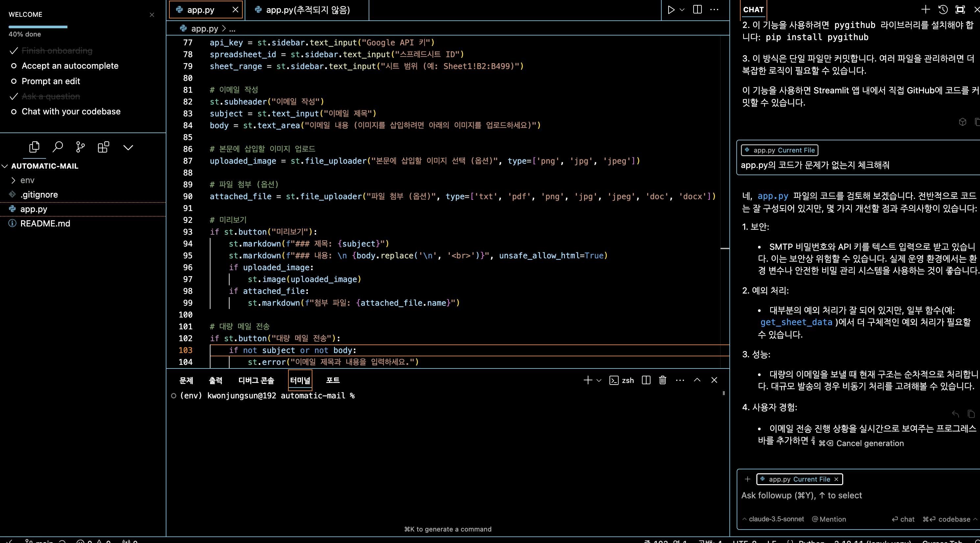Click app.py Current File chip in question

(x=779, y=150)
